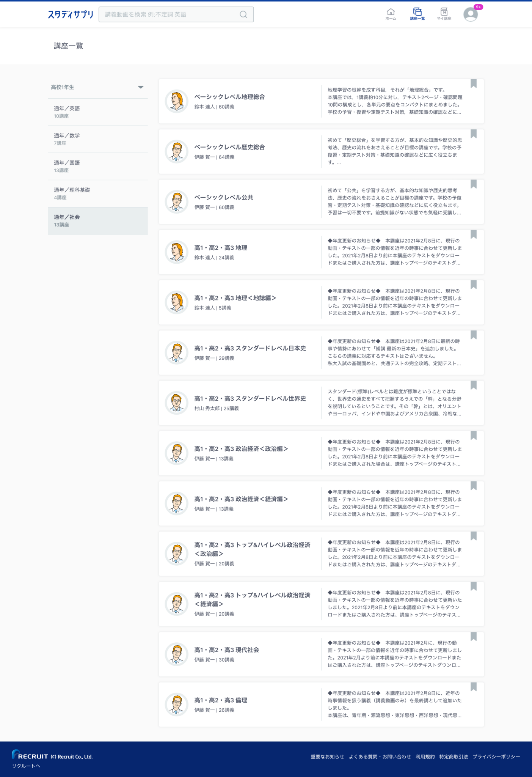Select 通年/数学 category in the sidebar
The image size is (532, 777).
tap(98, 139)
